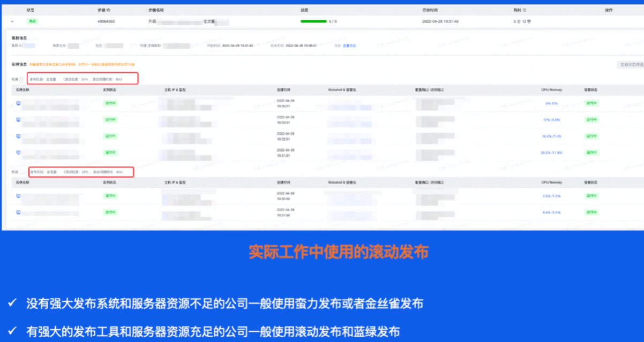
Task: Click the slide title 实际工作中使用的滚动发布
Action: pyautogui.click(x=339, y=252)
